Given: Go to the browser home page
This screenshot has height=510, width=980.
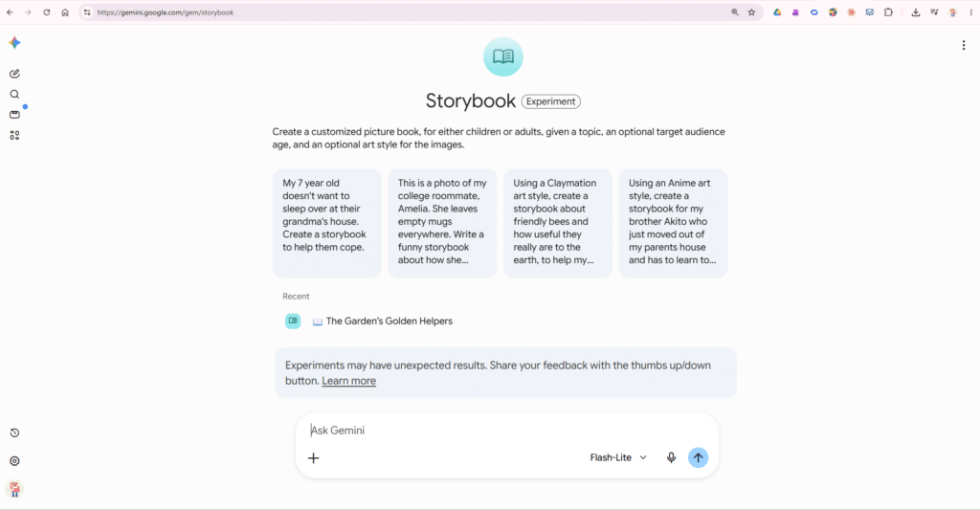Looking at the screenshot, I should pos(65,12).
